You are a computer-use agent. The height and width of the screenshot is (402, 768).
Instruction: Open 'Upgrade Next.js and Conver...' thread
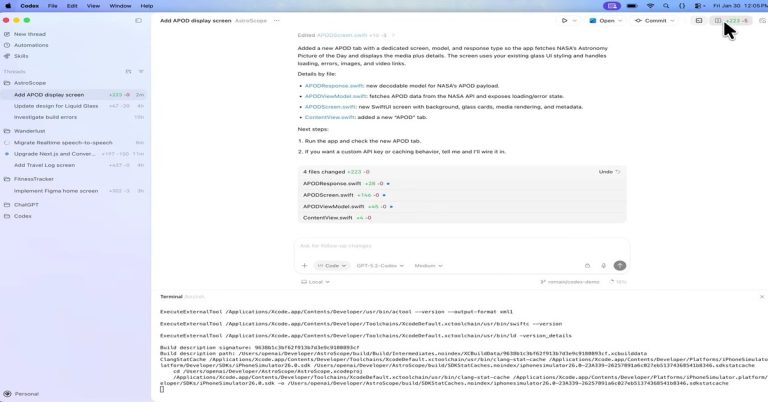pyautogui.click(x=74, y=154)
